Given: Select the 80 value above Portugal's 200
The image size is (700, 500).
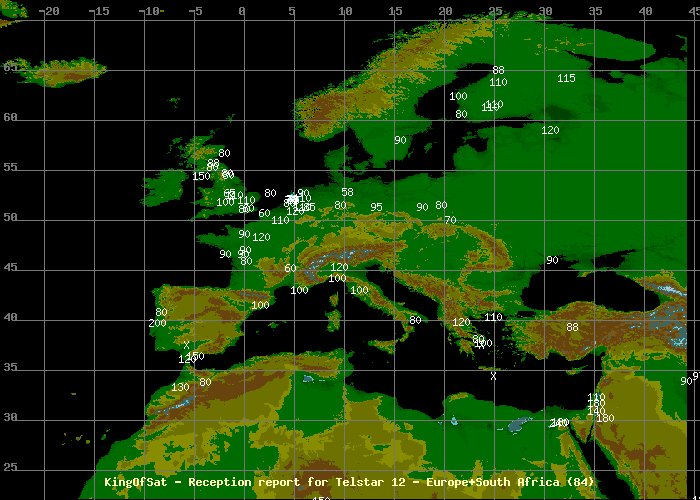Looking at the screenshot, I should (161, 312).
